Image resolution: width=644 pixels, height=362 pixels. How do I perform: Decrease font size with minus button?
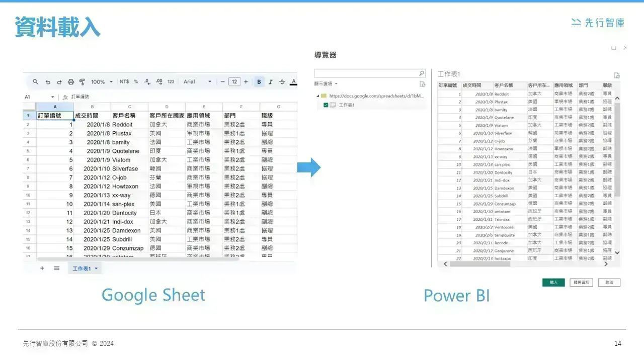(x=223, y=82)
